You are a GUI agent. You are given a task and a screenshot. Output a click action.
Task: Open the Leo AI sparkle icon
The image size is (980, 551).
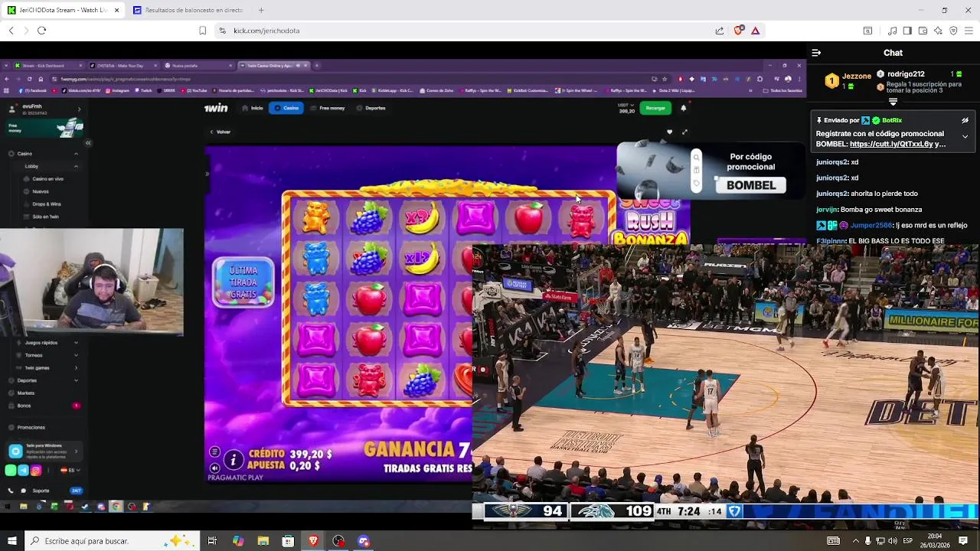point(938,31)
